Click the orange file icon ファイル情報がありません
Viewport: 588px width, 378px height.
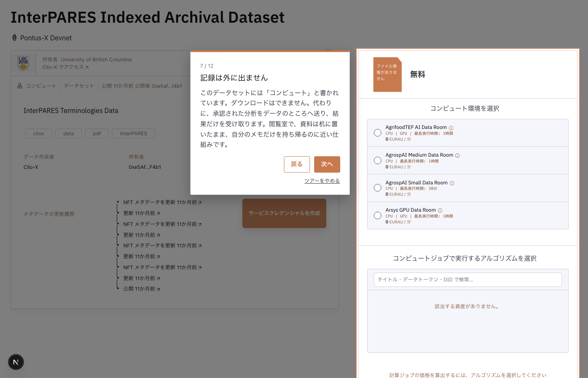[387, 74]
